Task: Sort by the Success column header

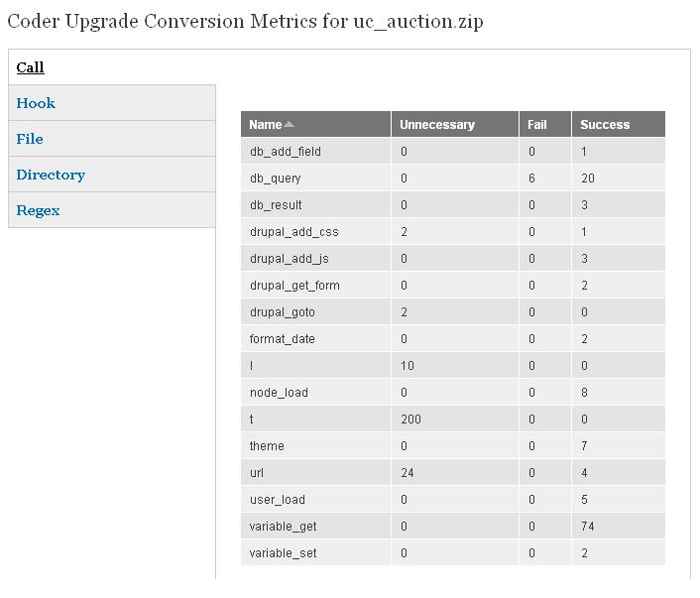Action: tap(605, 125)
